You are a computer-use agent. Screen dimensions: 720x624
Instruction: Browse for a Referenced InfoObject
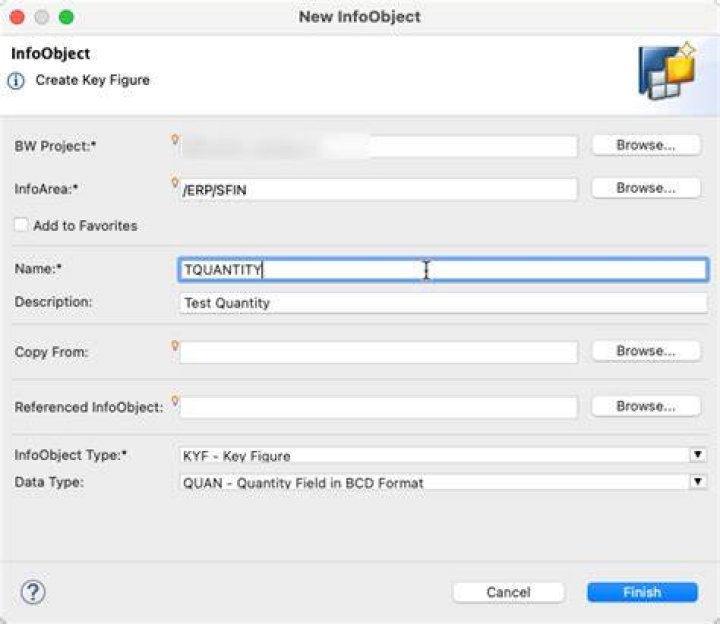coord(646,406)
